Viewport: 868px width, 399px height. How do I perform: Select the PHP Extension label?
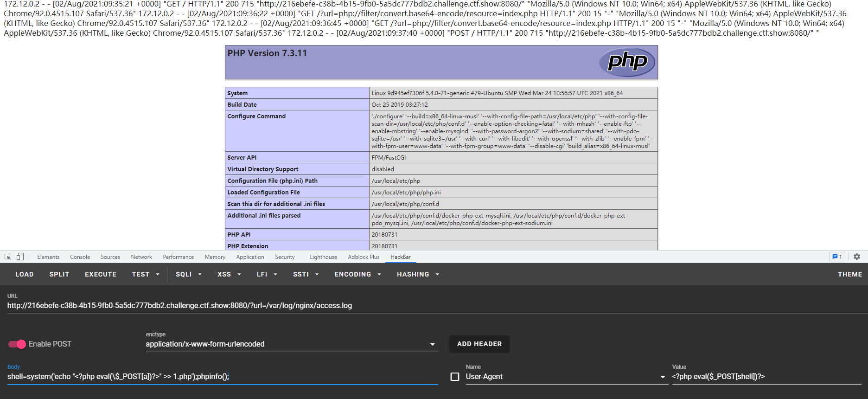coord(248,246)
